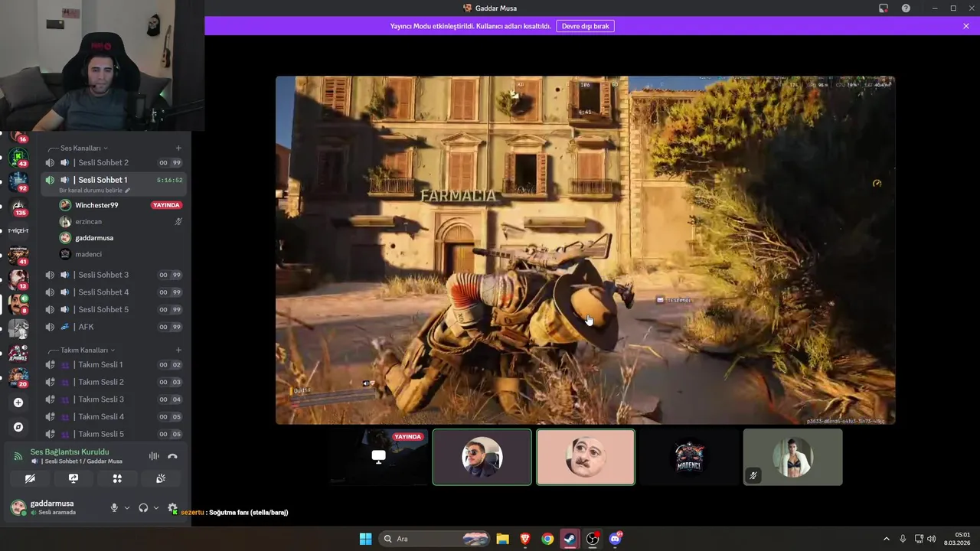Join Takım Sesli 2 channel
The height and width of the screenshot is (551, 980).
click(113, 382)
